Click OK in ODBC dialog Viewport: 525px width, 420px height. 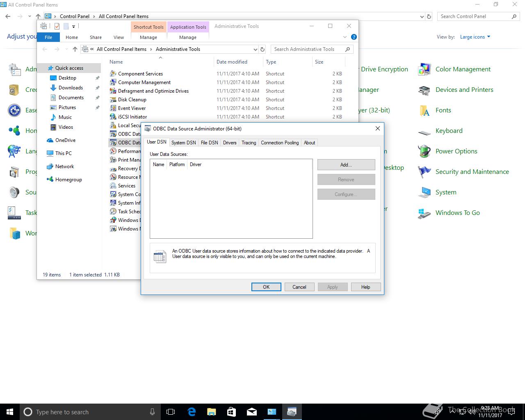[266, 287]
